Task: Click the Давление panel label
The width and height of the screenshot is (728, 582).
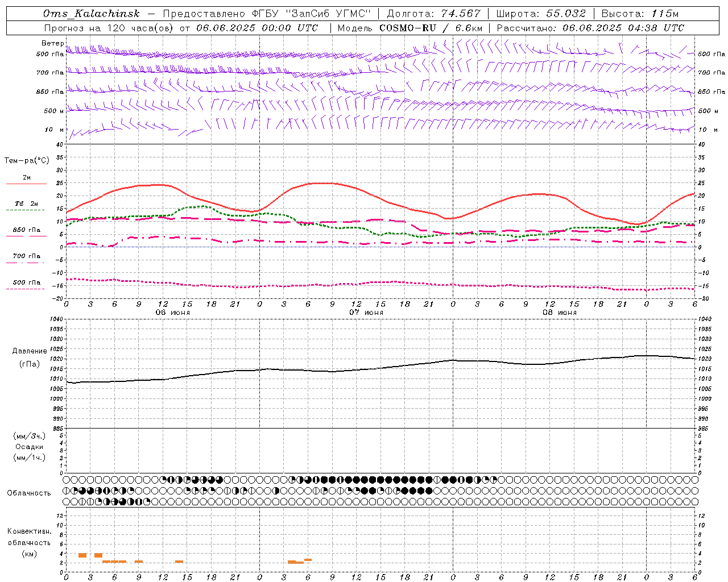Action: 30,351
